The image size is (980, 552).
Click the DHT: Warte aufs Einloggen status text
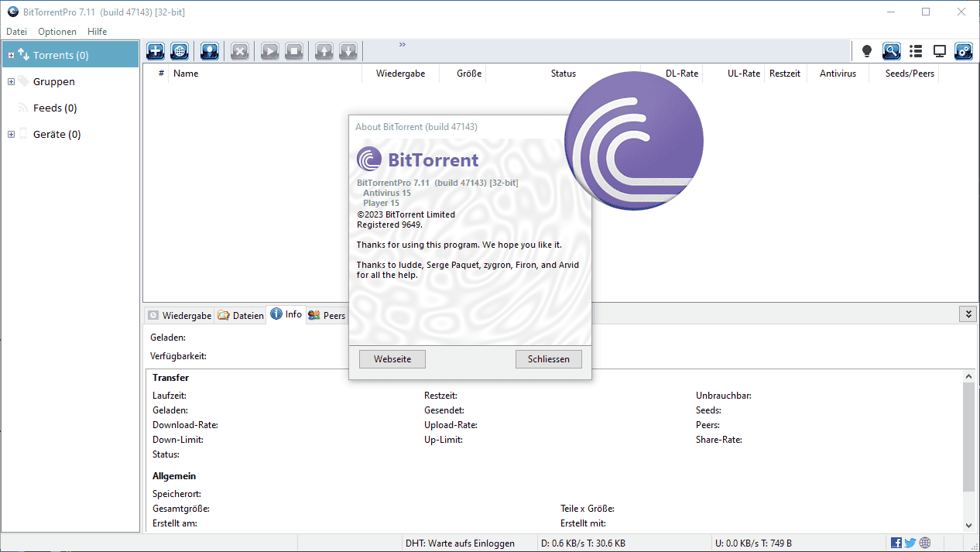(460, 543)
